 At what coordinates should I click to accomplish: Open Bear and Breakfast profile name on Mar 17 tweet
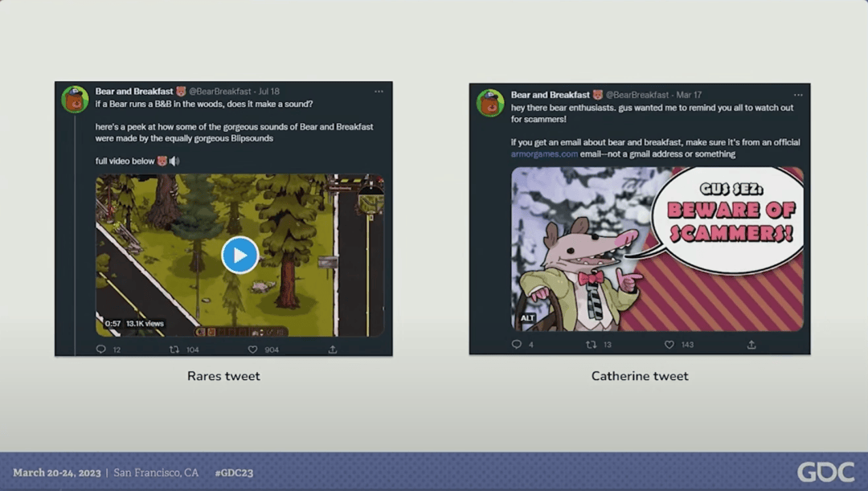pos(551,95)
